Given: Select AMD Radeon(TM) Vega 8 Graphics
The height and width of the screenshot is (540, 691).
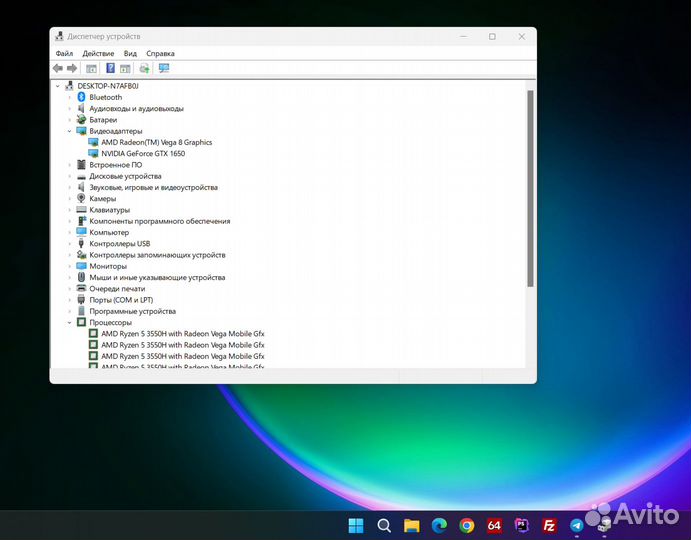Looking at the screenshot, I should coord(156,142).
